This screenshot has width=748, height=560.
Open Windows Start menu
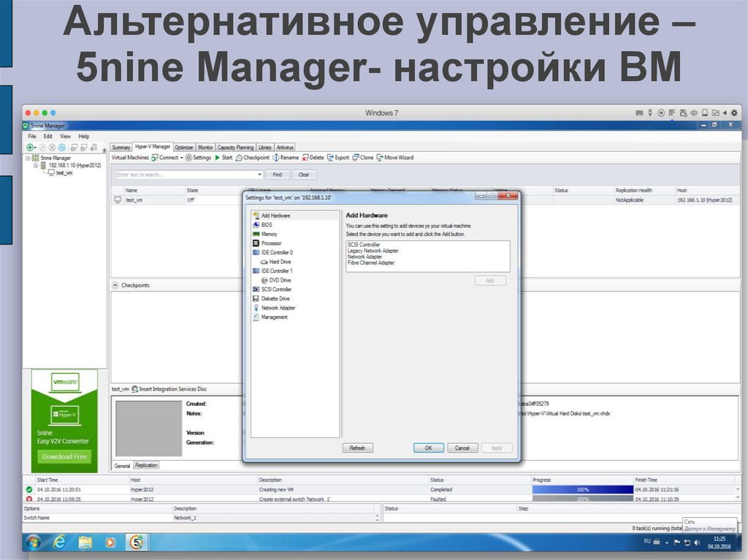(x=34, y=542)
